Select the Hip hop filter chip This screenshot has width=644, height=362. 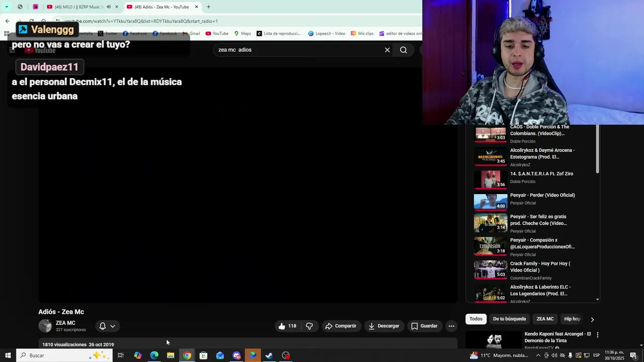tap(572, 319)
